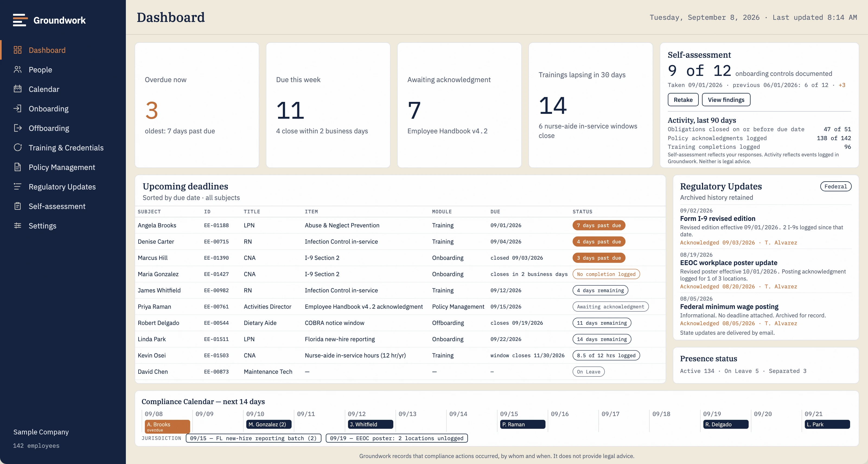Open the Trainings lapsing in 30 days card
The height and width of the screenshot is (464, 868).
click(590, 105)
